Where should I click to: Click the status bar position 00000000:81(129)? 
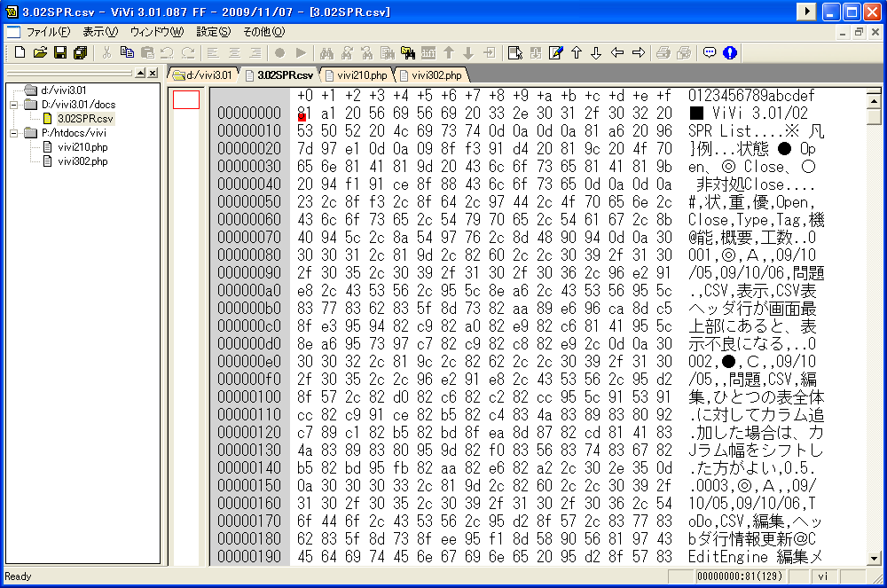coord(740,576)
